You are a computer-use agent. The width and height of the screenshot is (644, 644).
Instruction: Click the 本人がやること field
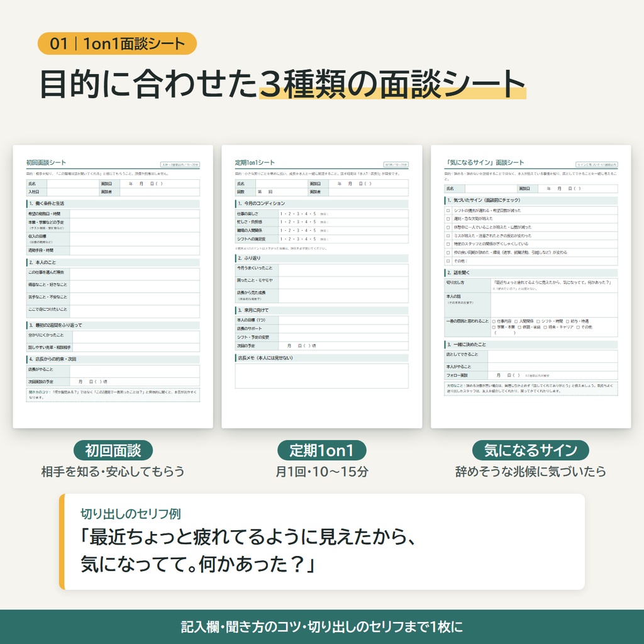(553, 367)
